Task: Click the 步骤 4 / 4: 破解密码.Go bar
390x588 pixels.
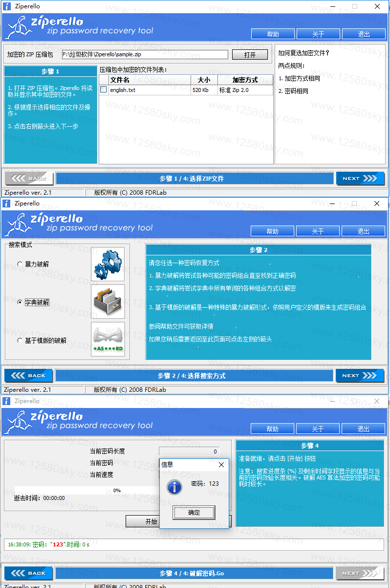Action: [x=194, y=573]
